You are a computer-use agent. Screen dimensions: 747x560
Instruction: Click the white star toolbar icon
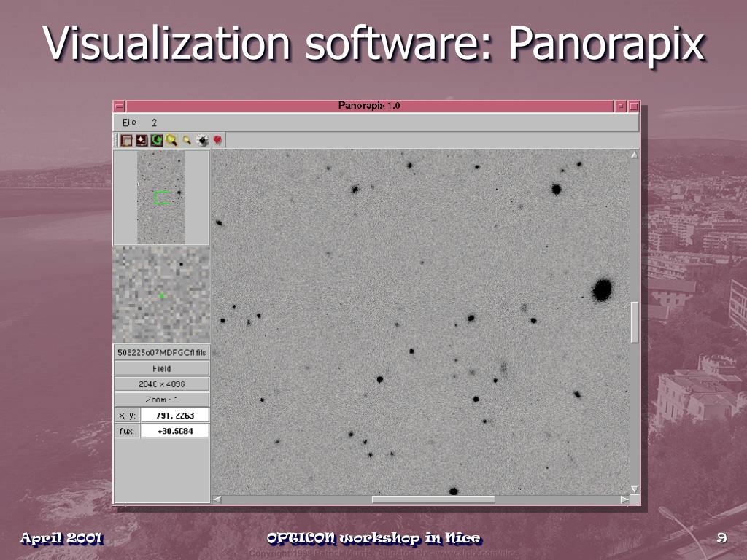[142, 140]
